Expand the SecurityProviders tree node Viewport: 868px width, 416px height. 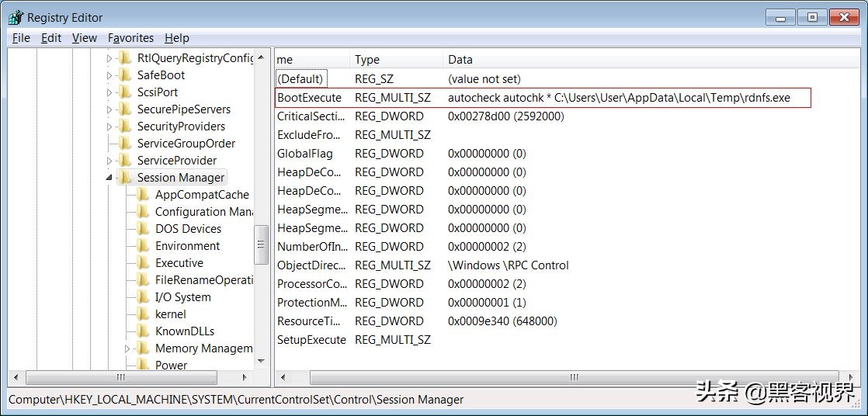[109, 127]
